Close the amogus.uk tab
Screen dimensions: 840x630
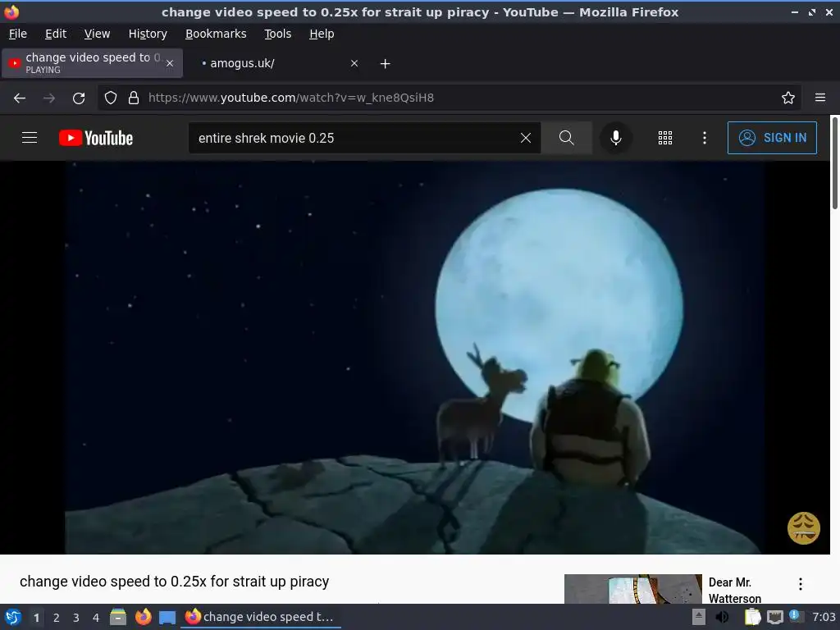coord(354,63)
